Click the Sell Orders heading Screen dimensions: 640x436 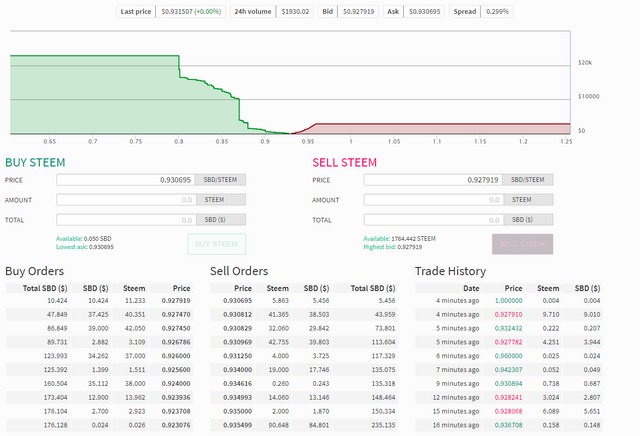tap(239, 271)
